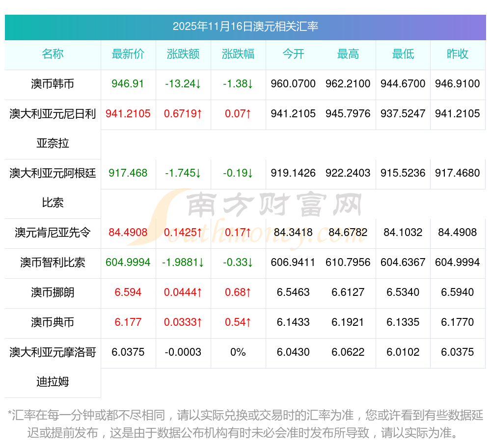The image size is (491, 448).
Task: Click the exchange rate disclaimer footnote text
Action: pyautogui.click(x=245, y=424)
